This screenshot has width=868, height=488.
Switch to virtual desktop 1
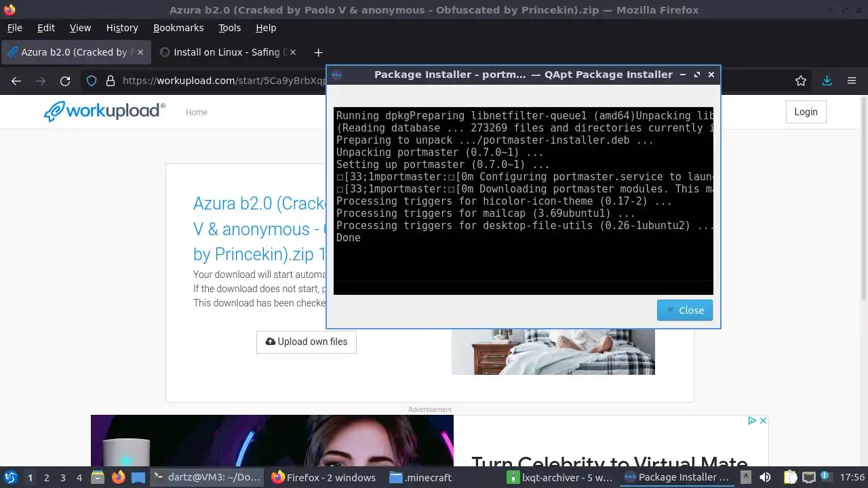coord(30,477)
